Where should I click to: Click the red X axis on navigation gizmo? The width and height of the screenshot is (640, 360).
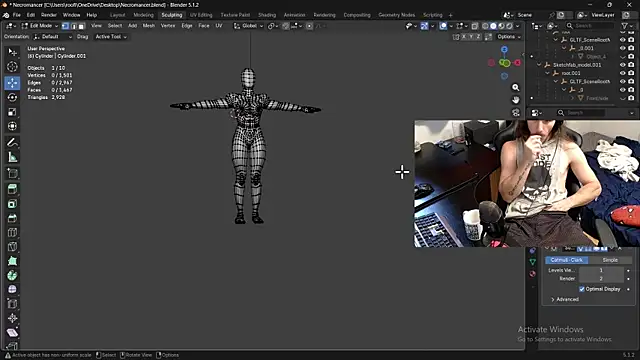coord(518,62)
